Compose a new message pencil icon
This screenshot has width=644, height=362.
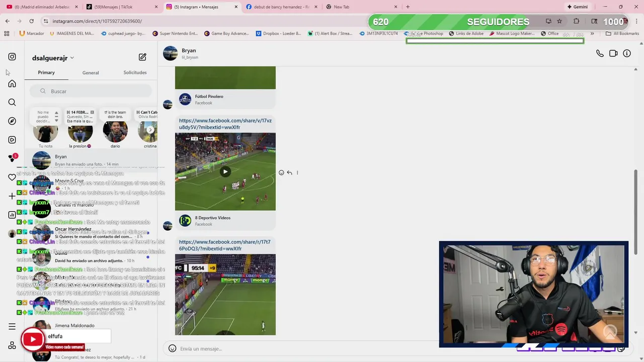coord(142,57)
